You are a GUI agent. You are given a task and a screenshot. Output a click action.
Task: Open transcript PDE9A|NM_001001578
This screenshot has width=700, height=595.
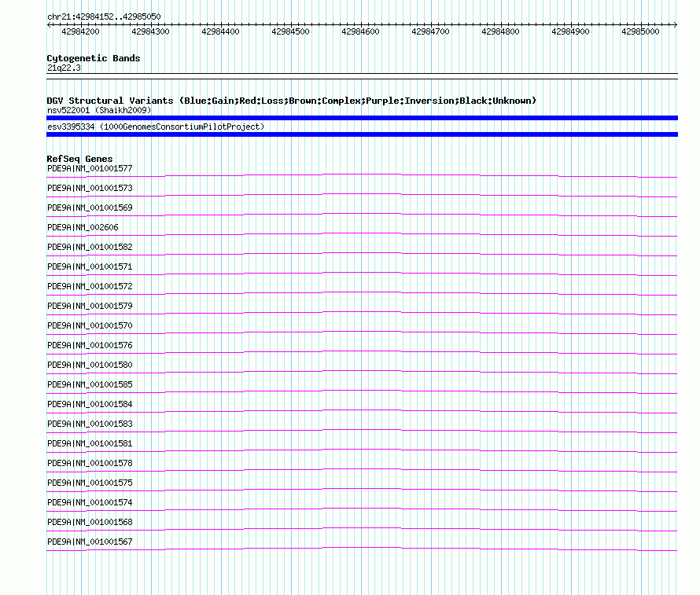(x=90, y=463)
